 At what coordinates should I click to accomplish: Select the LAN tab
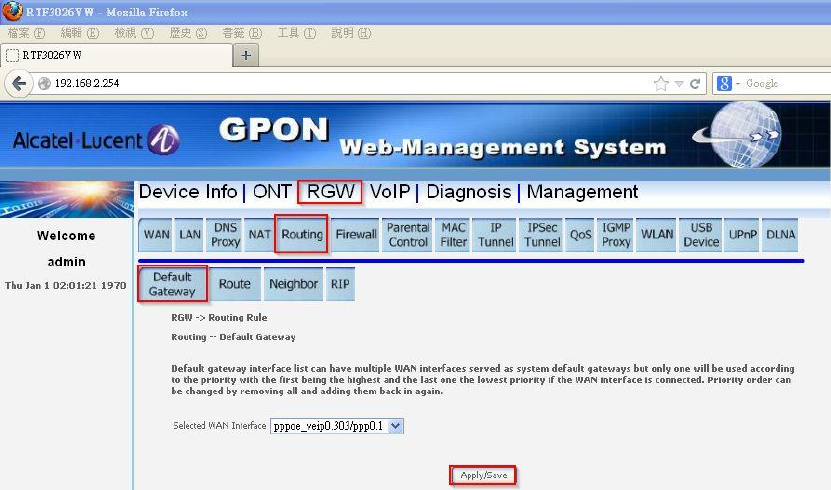coord(190,235)
